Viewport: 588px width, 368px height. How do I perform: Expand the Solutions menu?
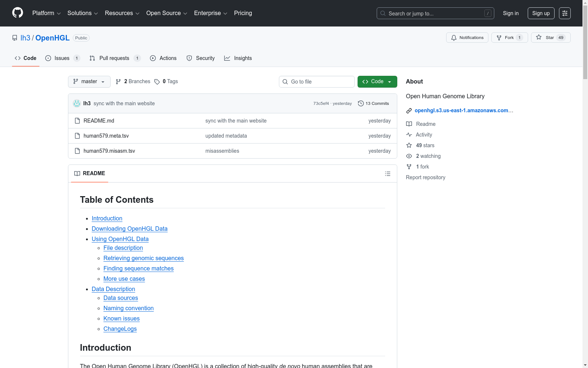(83, 13)
